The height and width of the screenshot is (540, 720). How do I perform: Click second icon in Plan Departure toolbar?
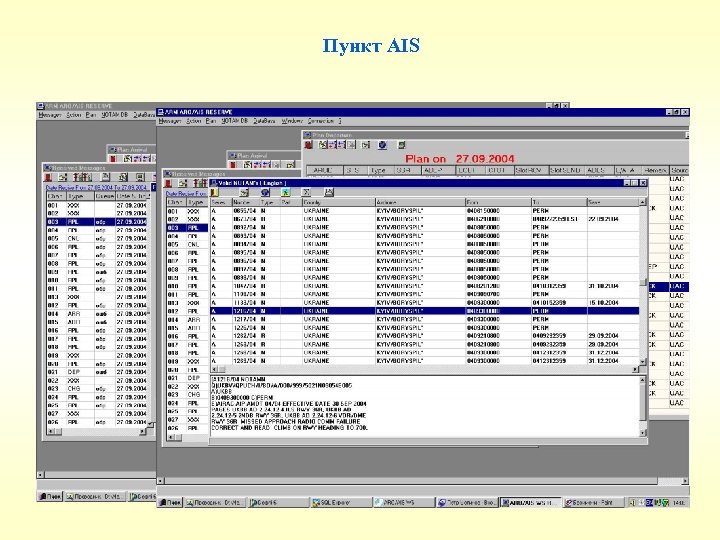click(323, 145)
